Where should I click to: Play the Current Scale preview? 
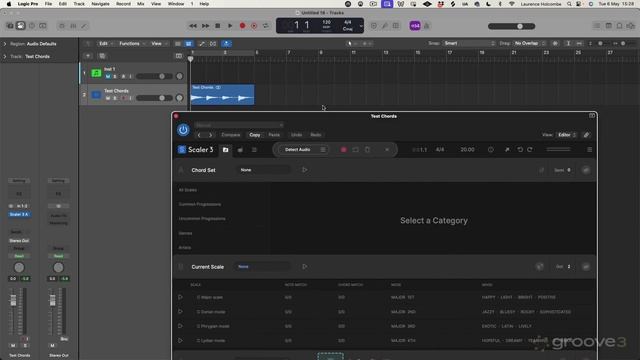tap(304, 267)
